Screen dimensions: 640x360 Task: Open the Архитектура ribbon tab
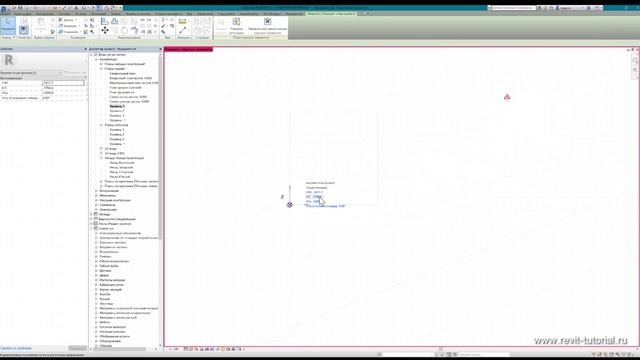pyautogui.click(x=22, y=14)
